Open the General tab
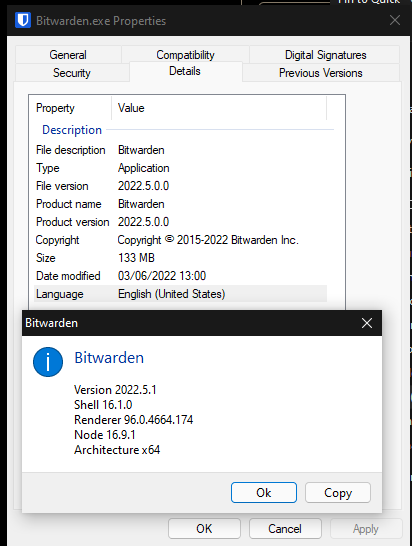Viewport: 412px width, 546px height. click(x=68, y=55)
